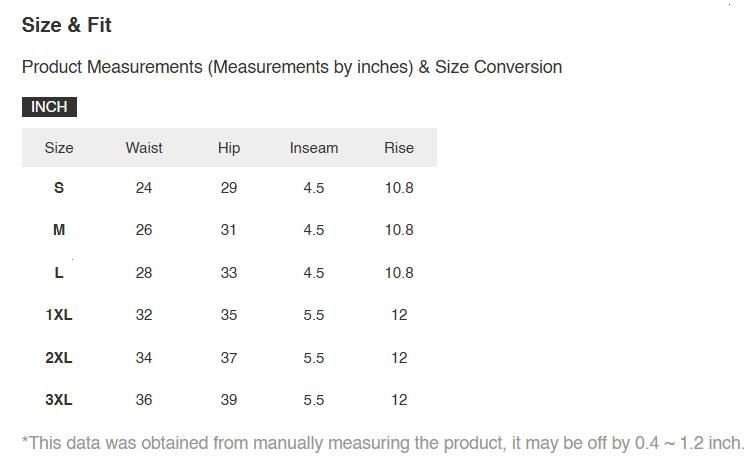Click the Hip column header
This screenshot has height=465, width=753.
[x=229, y=148]
